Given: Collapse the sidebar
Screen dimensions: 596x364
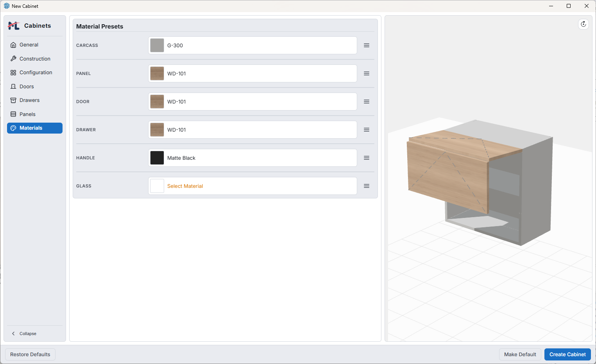Looking at the screenshot, I should [x=24, y=334].
